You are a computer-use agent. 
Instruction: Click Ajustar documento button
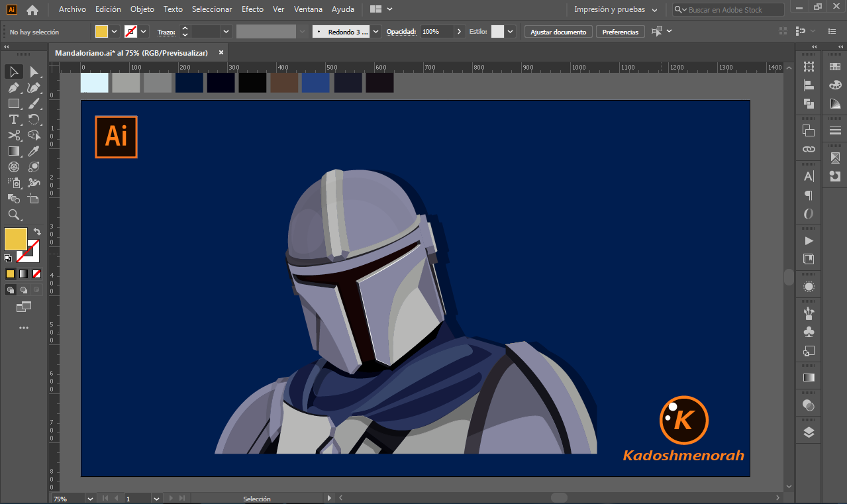[558, 32]
